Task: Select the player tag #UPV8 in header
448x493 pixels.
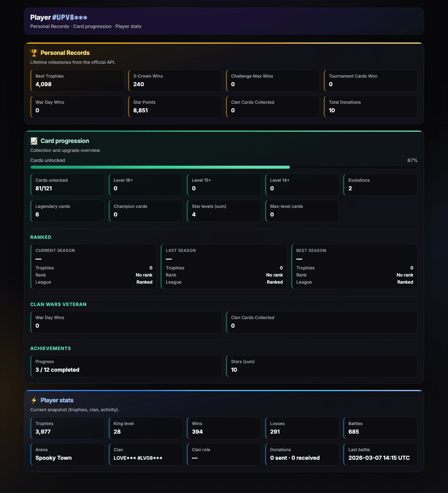Action: 70,18
